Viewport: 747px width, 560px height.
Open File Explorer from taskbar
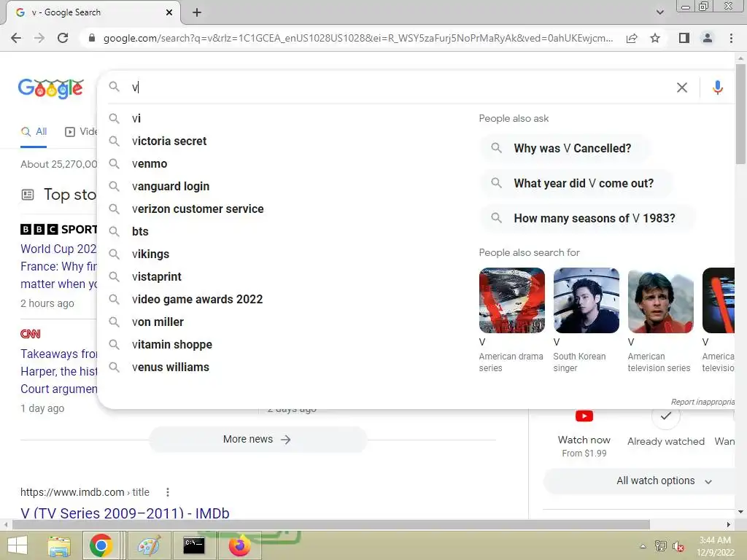point(59,546)
